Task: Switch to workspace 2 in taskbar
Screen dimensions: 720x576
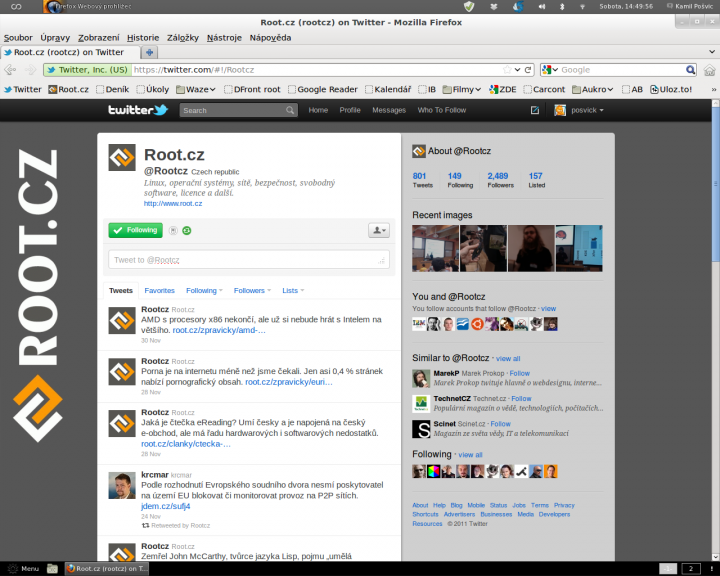Action: (x=691, y=569)
